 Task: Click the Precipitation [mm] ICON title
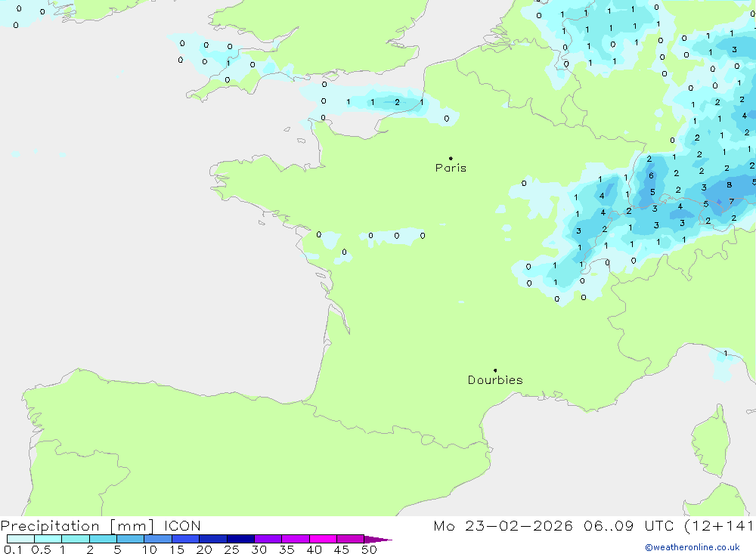point(101,526)
